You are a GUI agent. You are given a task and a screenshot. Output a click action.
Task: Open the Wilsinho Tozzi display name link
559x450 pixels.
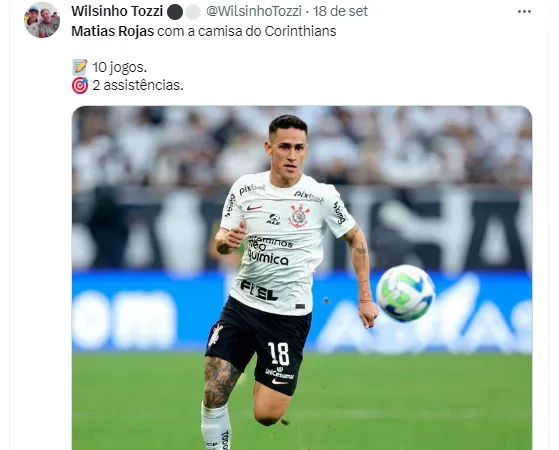(117, 11)
